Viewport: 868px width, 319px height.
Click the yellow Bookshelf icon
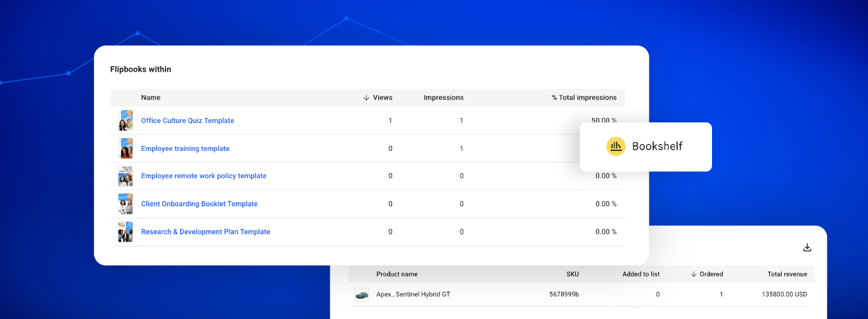pos(616,146)
